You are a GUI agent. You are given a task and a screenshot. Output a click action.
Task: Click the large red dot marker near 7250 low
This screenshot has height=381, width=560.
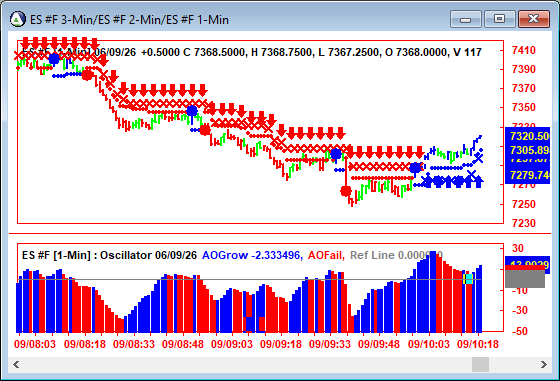(x=345, y=191)
